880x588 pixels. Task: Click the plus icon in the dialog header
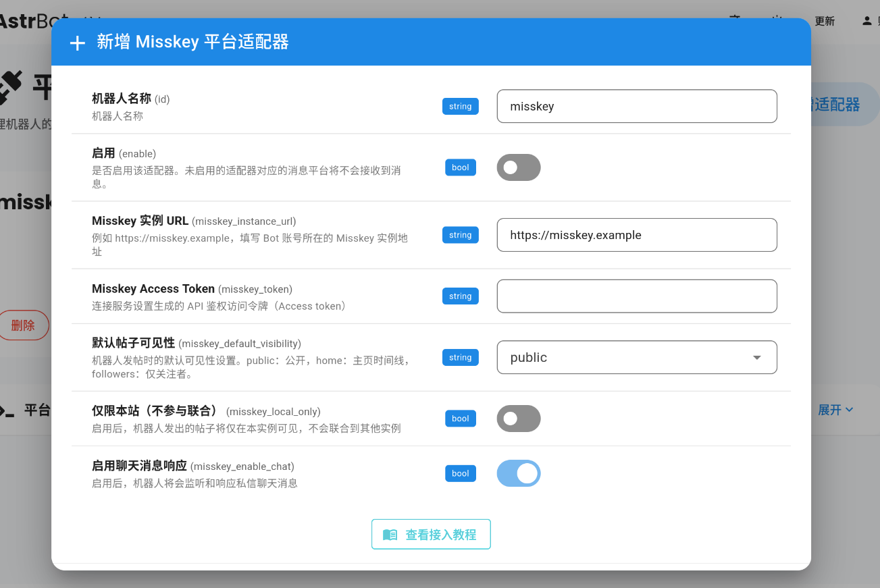(x=76, y=43)
